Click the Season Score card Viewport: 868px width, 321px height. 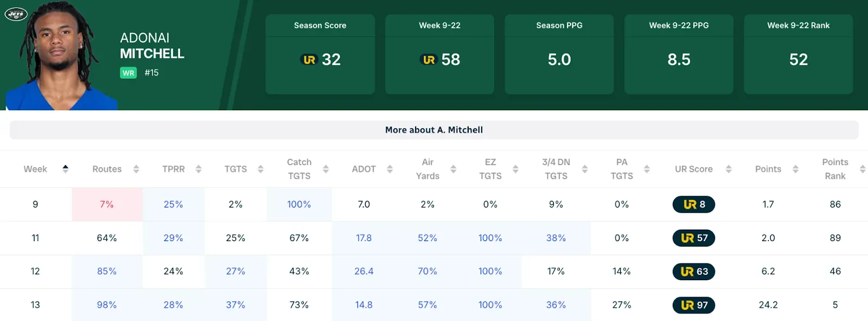[x=320, y=54]
